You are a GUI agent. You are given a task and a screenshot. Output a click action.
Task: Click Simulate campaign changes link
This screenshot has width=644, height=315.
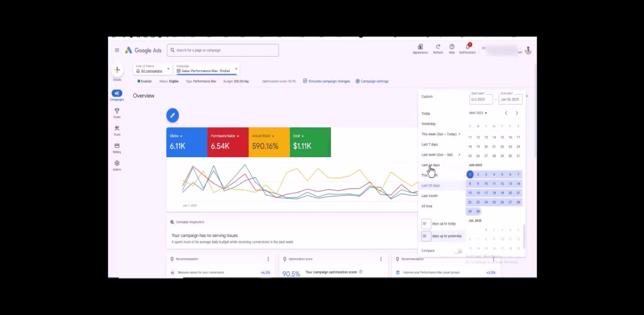[x=327, y=81]
